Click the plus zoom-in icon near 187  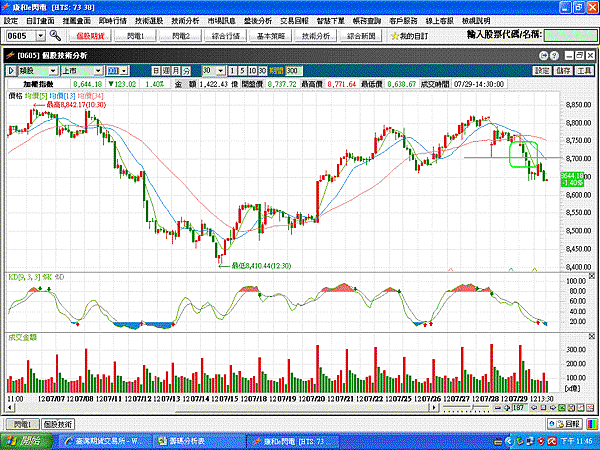pyautogui.click(x=507, y=408)
